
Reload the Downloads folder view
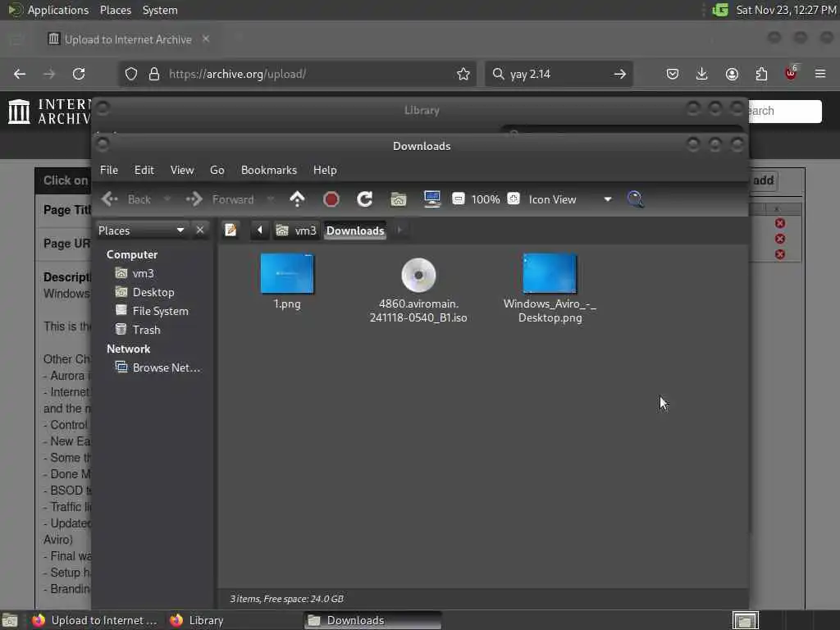(365, 199)
